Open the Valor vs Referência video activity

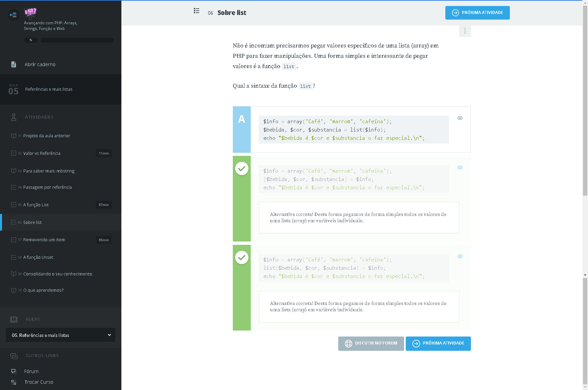[42, 153]
